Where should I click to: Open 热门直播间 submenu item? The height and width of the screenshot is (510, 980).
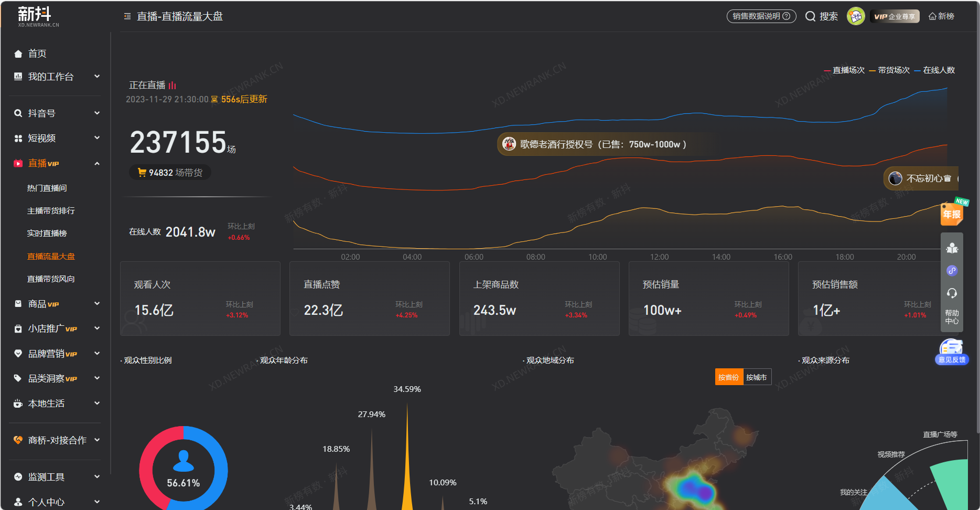click(47, 188)
